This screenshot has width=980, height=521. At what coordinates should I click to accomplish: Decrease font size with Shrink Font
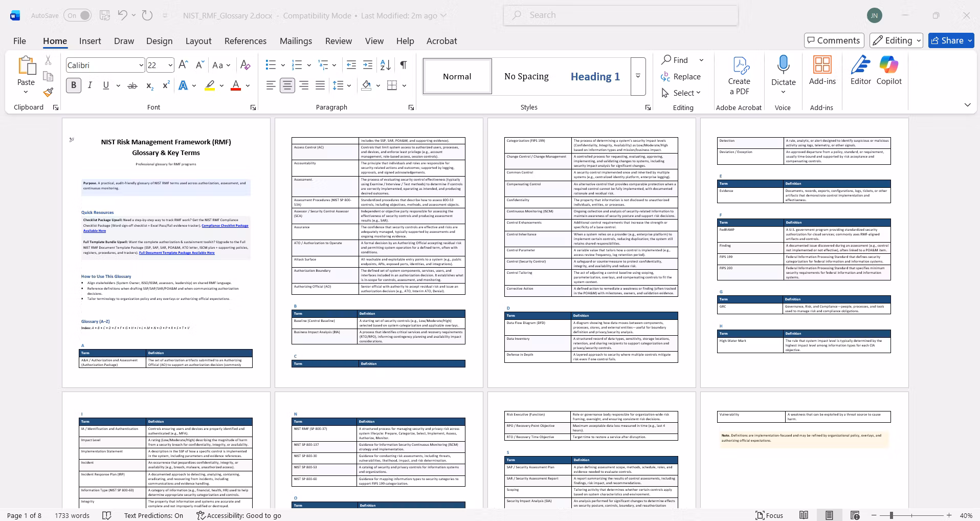coord(200,65)
